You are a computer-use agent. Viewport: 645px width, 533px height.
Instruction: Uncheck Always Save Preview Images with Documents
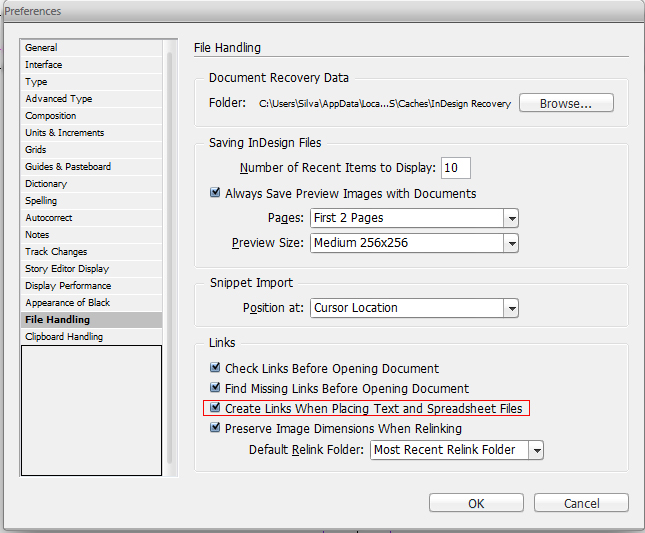(215, 192)
